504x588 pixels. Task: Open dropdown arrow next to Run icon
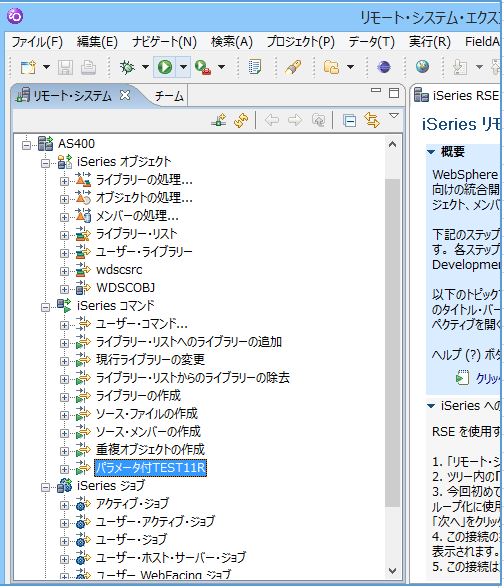tap(183, 68)
